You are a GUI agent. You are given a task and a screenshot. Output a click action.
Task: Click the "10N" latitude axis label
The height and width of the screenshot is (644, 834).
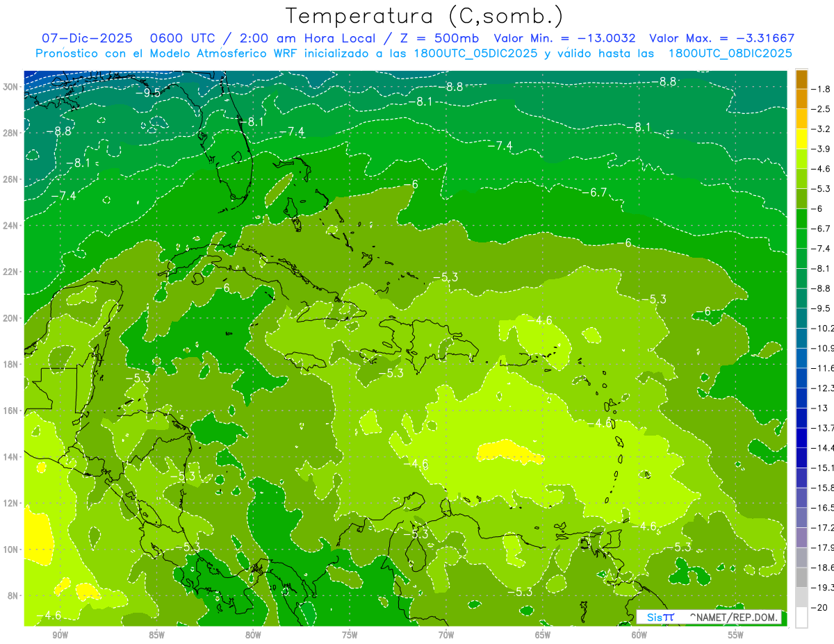click(10, 550)
